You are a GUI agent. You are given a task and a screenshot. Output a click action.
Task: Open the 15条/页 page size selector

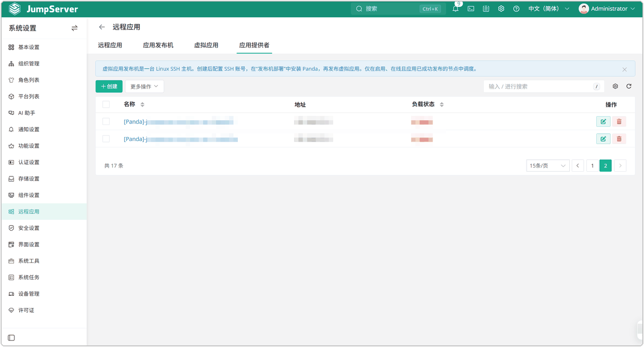click(x=548, y=166)
